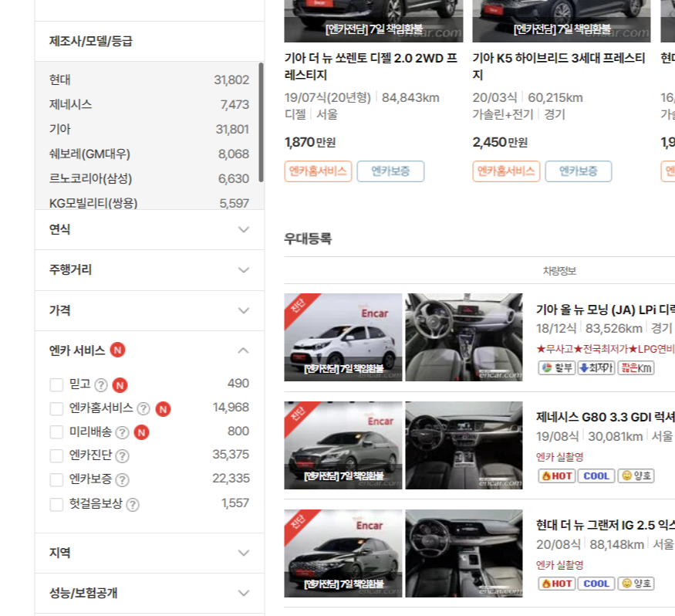675x616 pixels.
Task: Check the 미리배송 filter checkbox
Action: [56, 432]
